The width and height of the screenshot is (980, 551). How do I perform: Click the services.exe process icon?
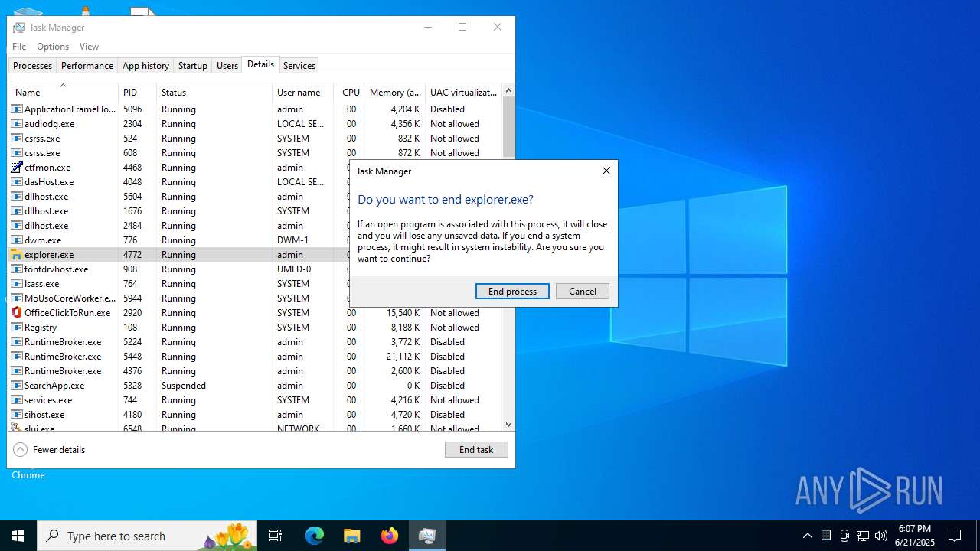(17, 400)
